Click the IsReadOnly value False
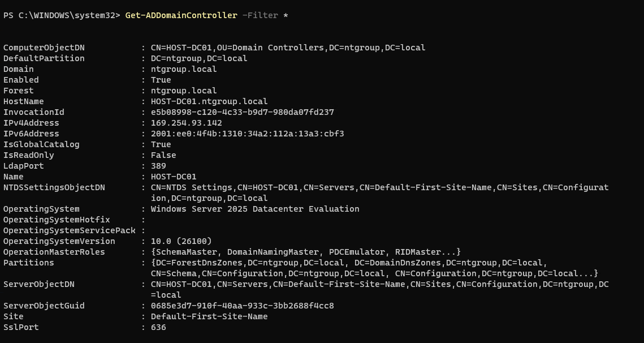This screenshot has width=644, height=343. click(163, 155)
